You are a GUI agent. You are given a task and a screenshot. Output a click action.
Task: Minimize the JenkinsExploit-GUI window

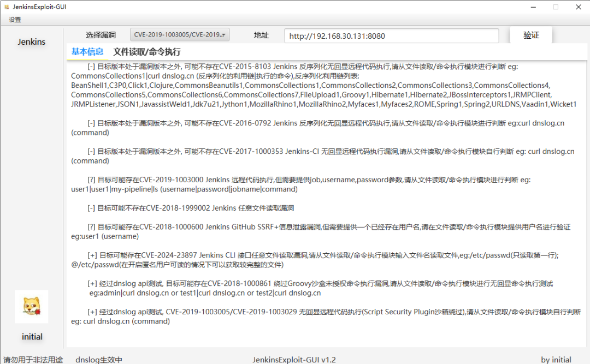pos(533,7)
